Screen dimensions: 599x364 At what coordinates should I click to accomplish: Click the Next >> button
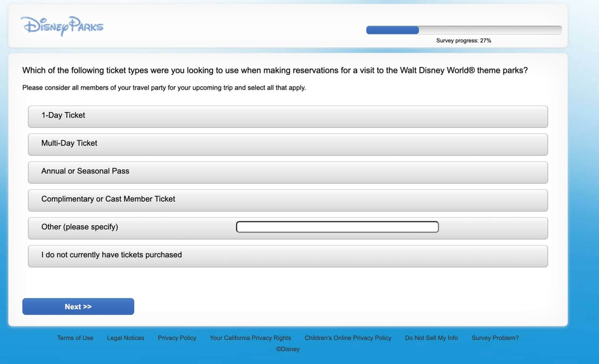(x=78, y=306)
